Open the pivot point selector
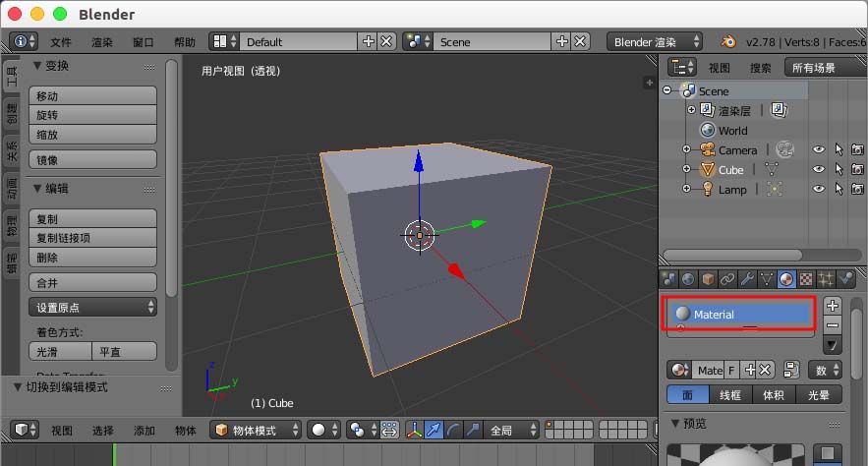The height and width of the screenshot is (466, 868). (x=363, y=430)
